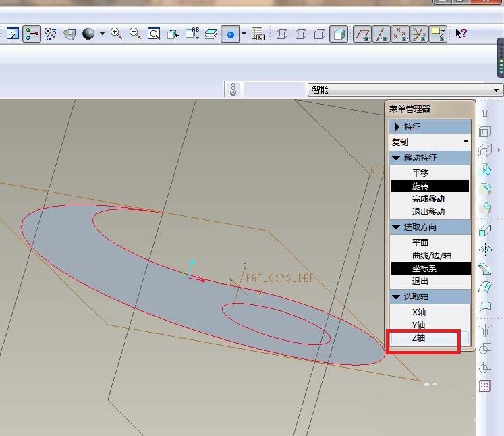Collapse the 选取轴 section
This screenshot has height=436, width=504.
430,297
